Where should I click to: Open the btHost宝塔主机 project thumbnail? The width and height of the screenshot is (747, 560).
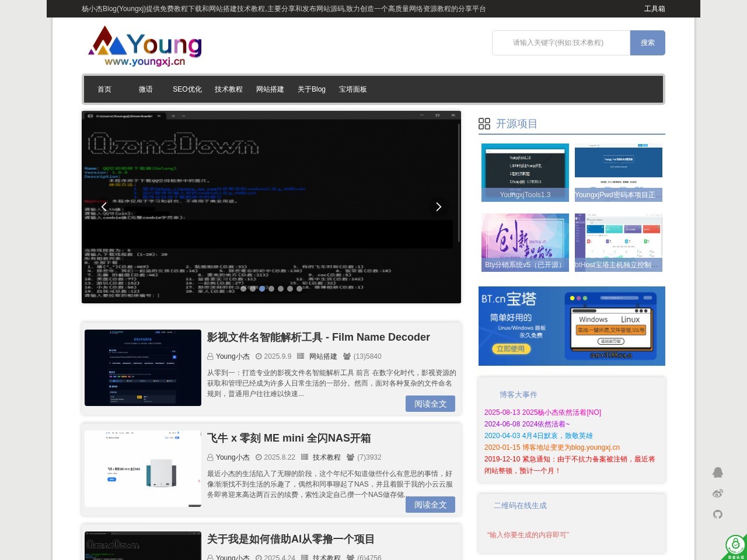(x=619, y=243)
